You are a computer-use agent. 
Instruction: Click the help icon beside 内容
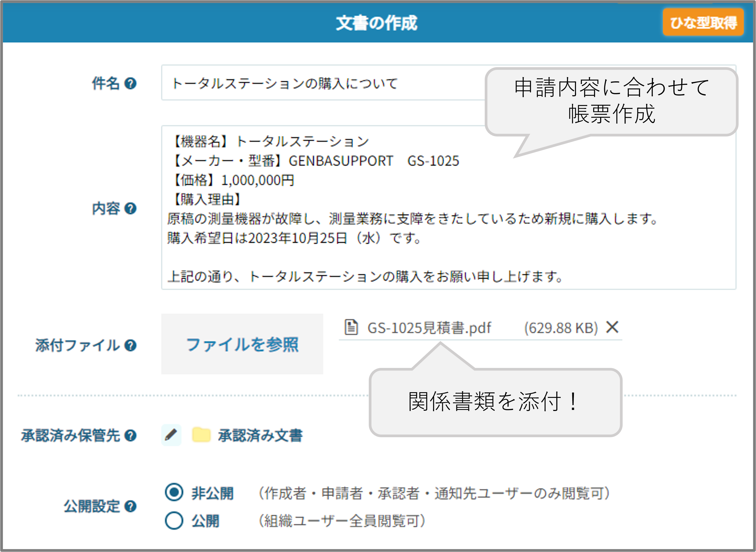pos(130,209)
